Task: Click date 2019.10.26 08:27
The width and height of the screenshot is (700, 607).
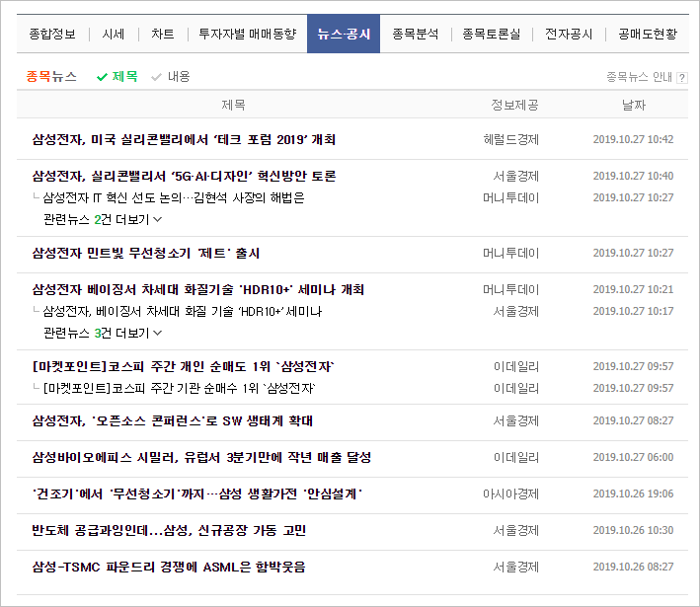Action: pyautogui.click(x=633, y=568)
